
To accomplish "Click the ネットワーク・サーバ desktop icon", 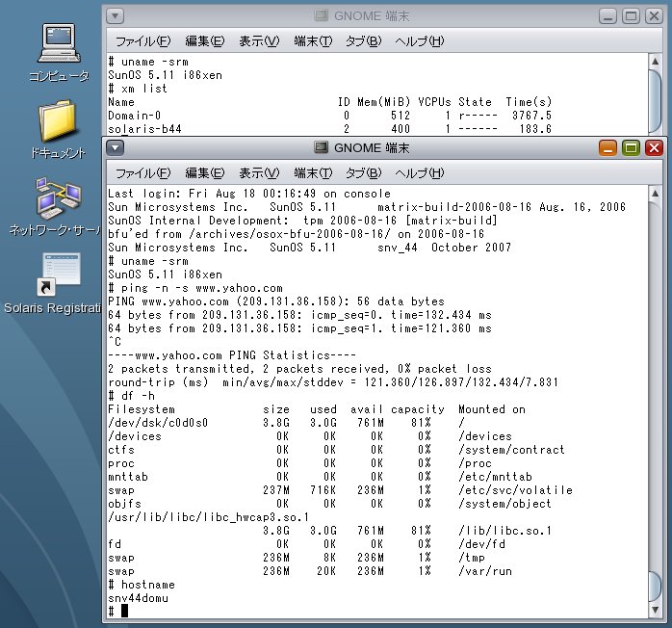I will pos(54,198).
